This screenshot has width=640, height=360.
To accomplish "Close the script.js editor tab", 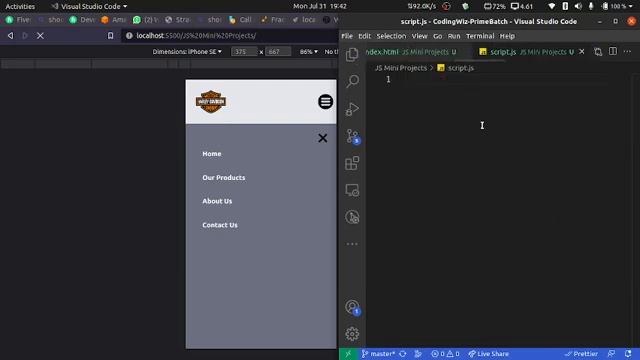I will (582, 52).
